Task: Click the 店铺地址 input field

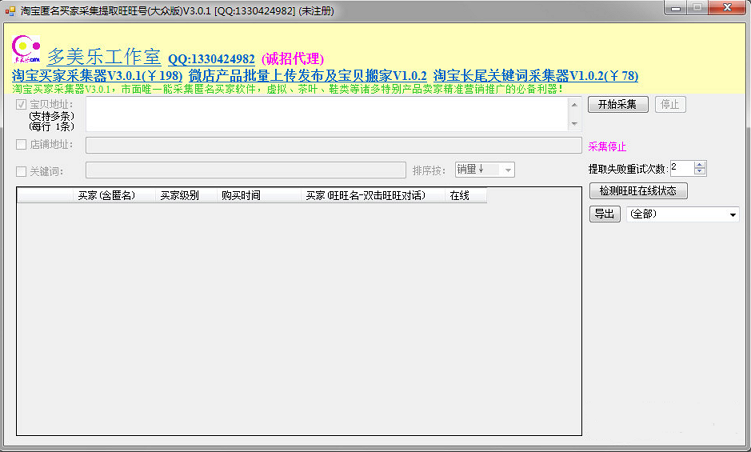Action: click(334, 145)
